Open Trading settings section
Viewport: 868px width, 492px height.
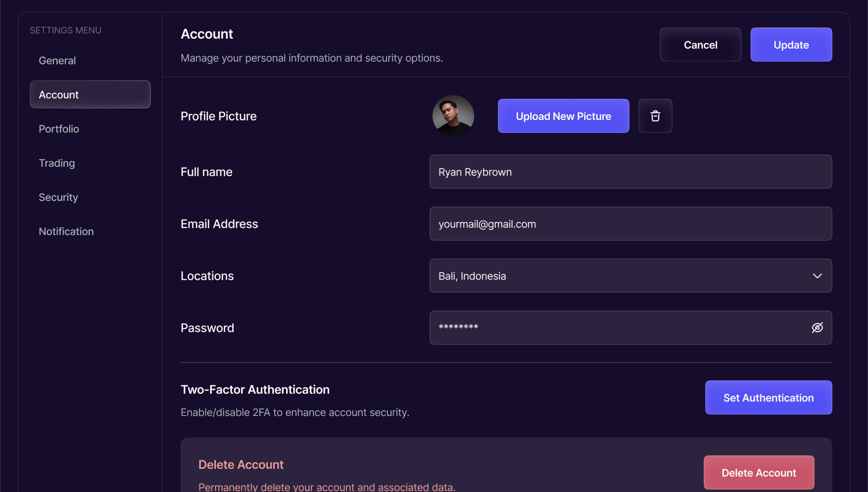click(x=57, y=163)
